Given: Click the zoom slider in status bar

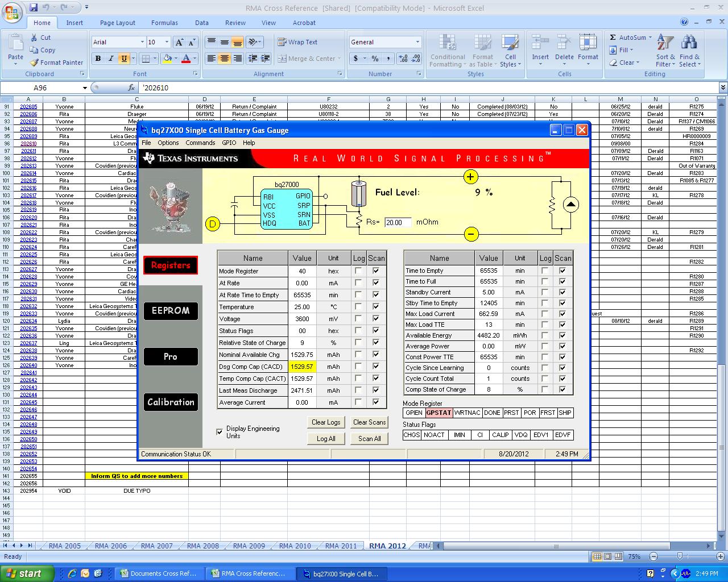Looking at the screenshot, I should point(680,556).
